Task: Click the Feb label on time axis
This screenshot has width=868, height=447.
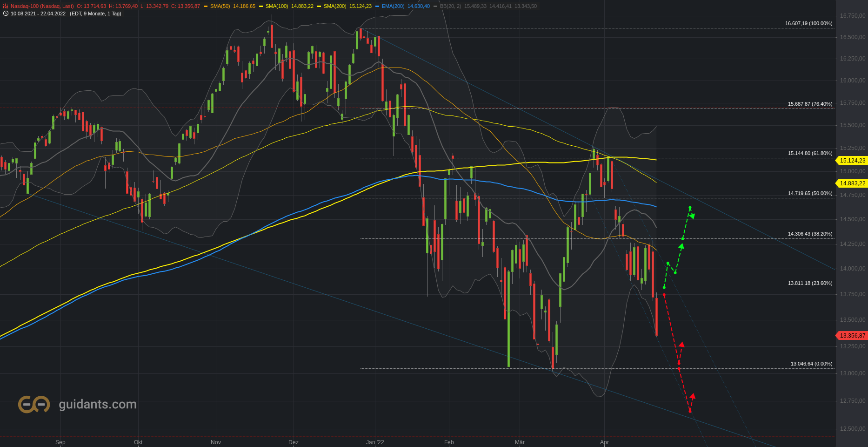Action: (x=449, y=442)
